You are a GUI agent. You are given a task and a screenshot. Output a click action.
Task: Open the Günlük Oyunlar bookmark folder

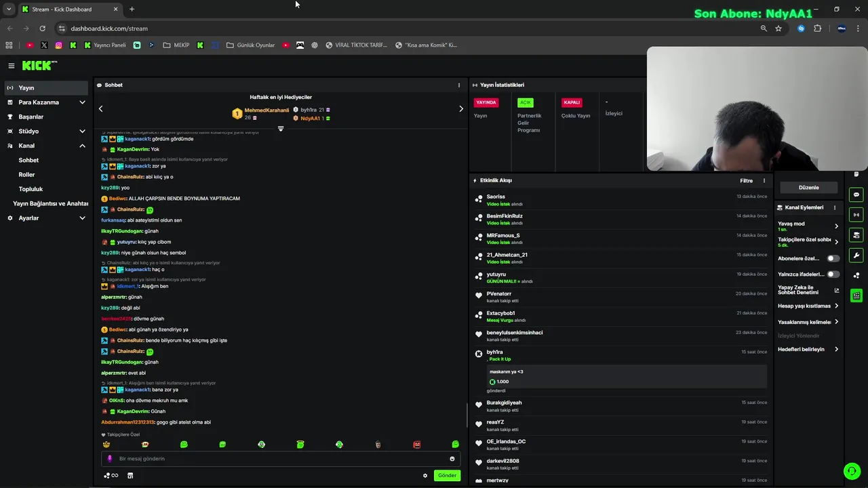click(x=250, y=45)
